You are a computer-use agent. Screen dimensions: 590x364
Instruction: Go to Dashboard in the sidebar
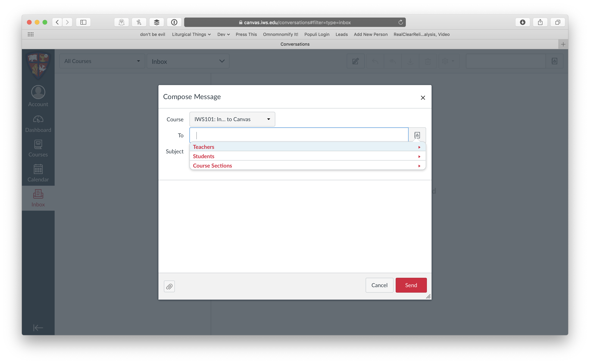(x=38, y=124)
